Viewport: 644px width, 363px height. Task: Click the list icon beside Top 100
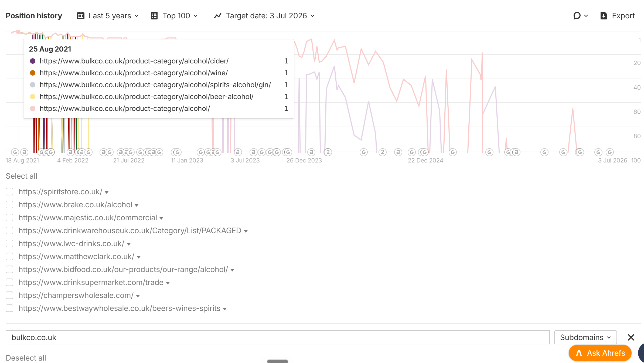154,16
